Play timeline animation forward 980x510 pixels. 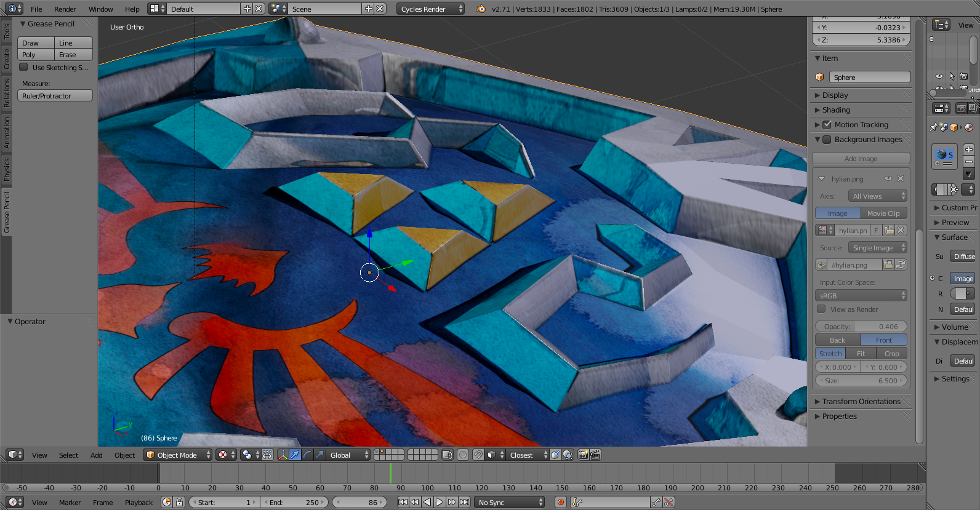440,502
